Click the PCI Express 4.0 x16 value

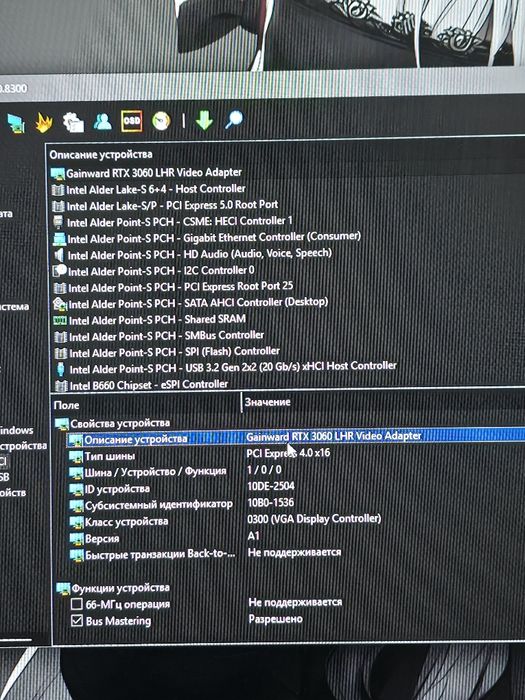pyautogui.click(x=288, y=453)
